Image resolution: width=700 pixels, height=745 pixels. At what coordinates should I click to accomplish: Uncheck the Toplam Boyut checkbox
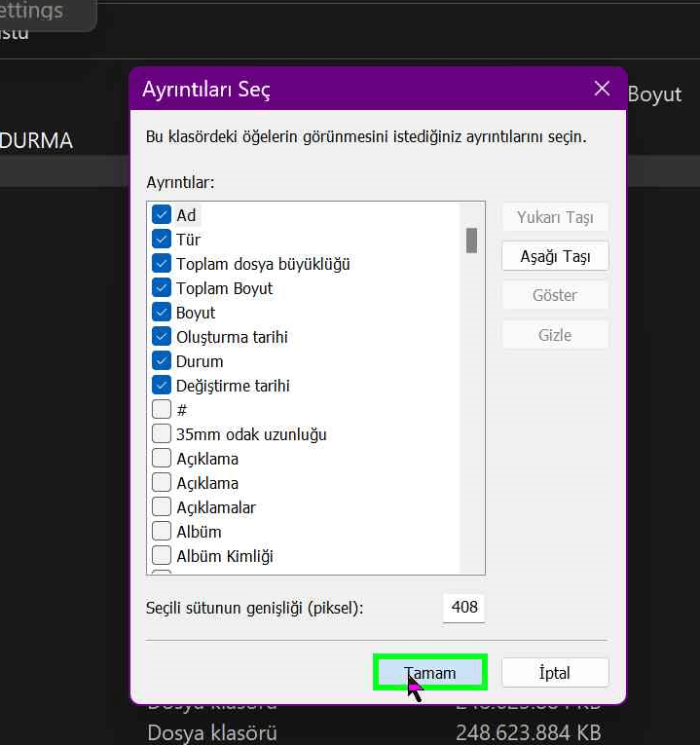point(162,287)
